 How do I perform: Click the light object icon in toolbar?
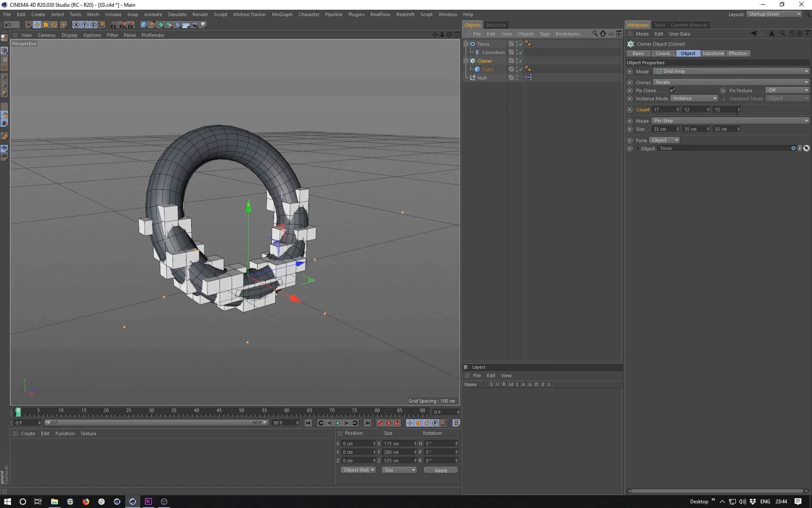coord(203,25)
